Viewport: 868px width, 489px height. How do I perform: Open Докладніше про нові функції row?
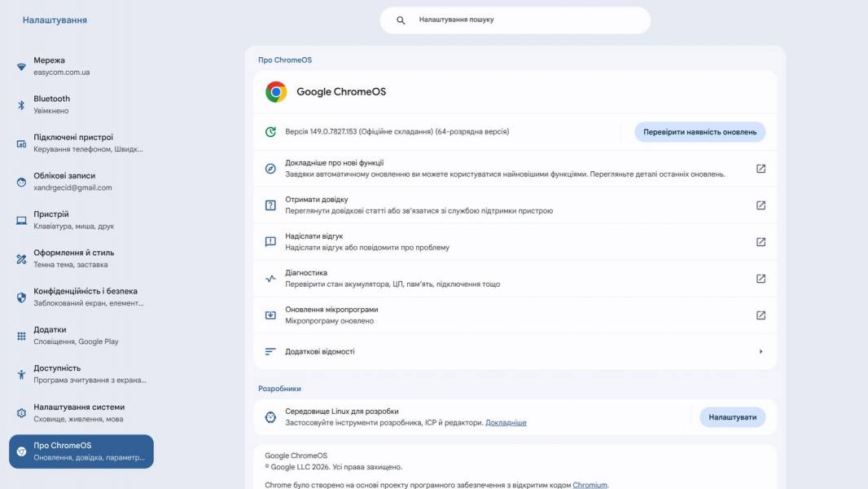515,169
